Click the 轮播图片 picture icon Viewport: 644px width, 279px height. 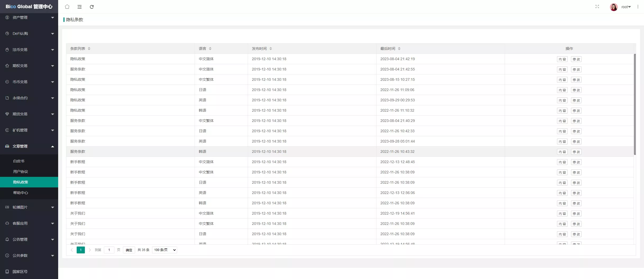click(x=7, y=207)
